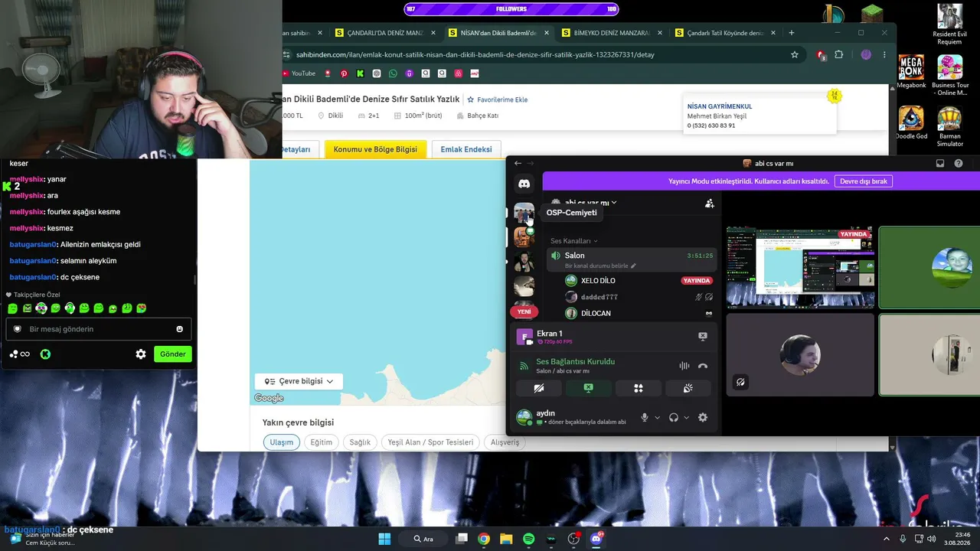Click the Gönder button in Kick chat
This screenshot has height=551, width=980.
(x=172, y=354)
